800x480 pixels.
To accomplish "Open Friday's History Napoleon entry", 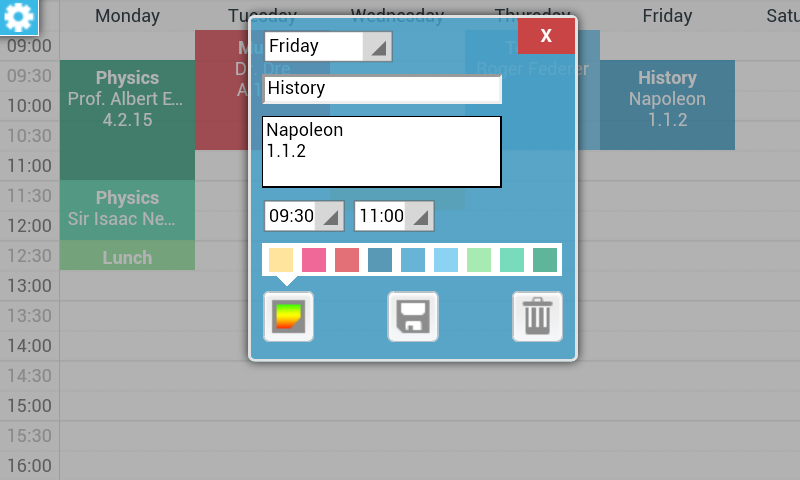I will pyautogui.click(x=667, y=105).
